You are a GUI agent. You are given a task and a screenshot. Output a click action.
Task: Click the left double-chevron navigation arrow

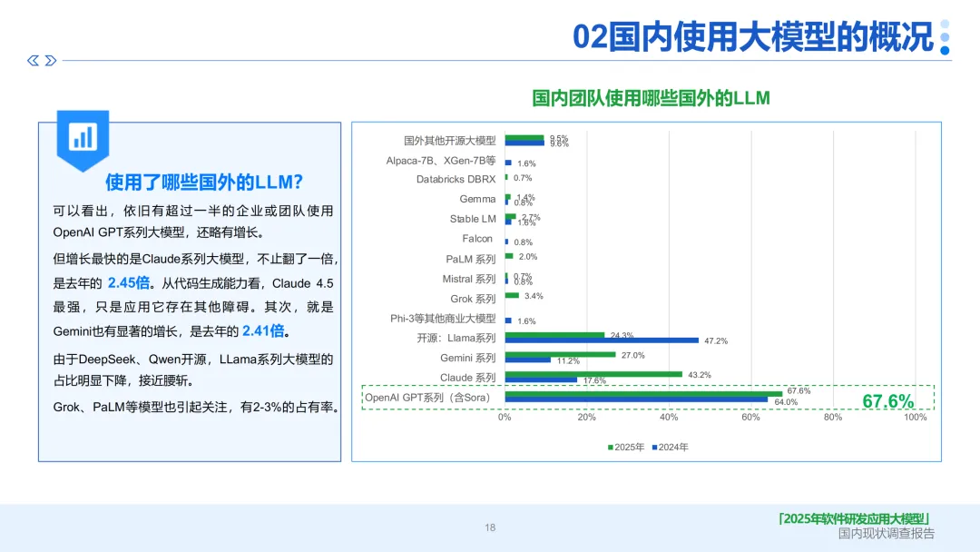point(34,61)
